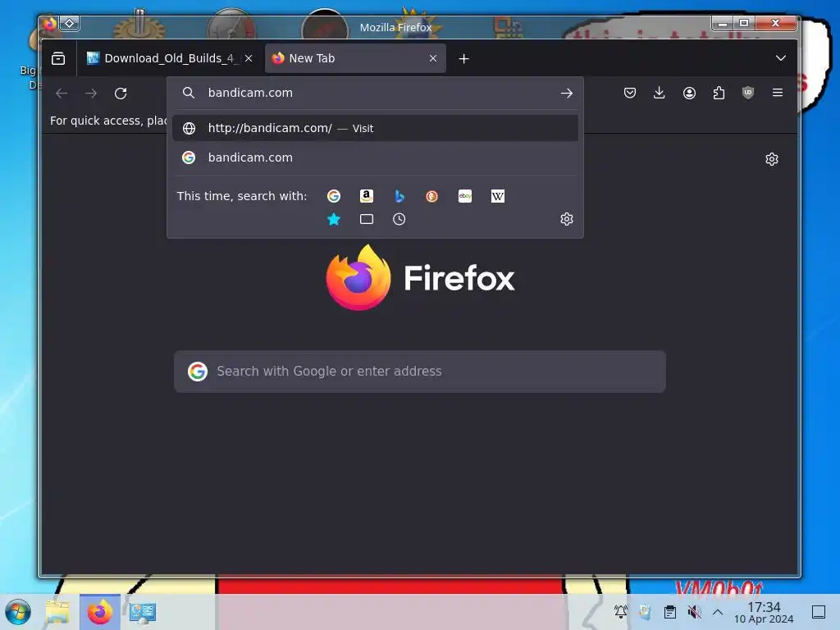Close the New Tab tab
840x630 pixels.
coord(433,58)
